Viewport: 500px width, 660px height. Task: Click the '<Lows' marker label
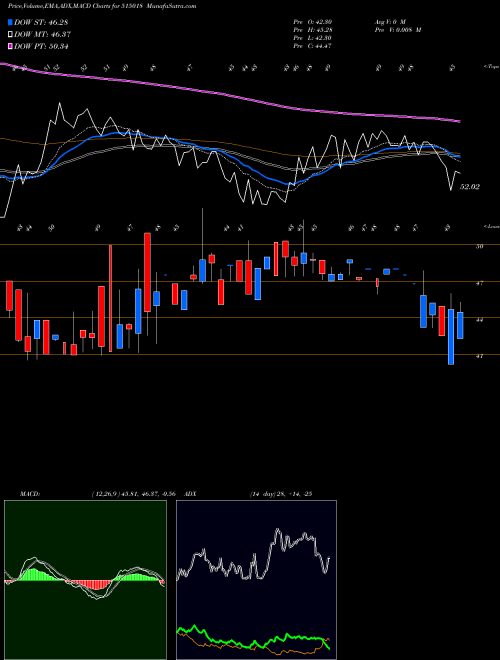click(491, 226)
